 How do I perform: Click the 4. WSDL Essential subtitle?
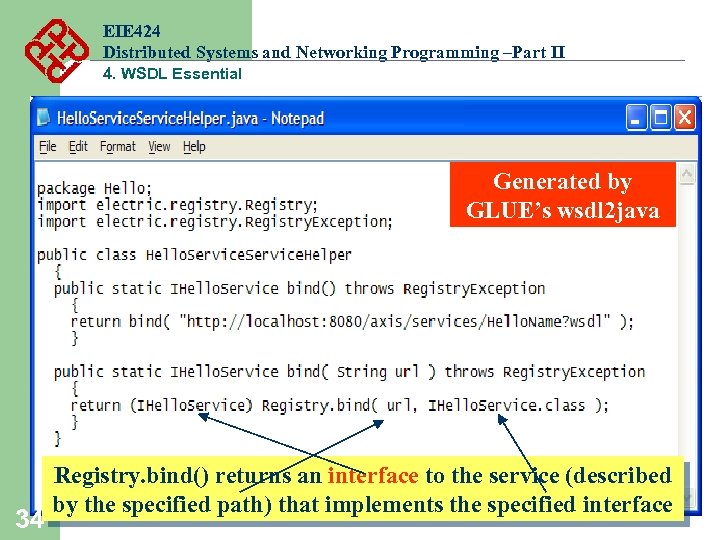point(172,73)
